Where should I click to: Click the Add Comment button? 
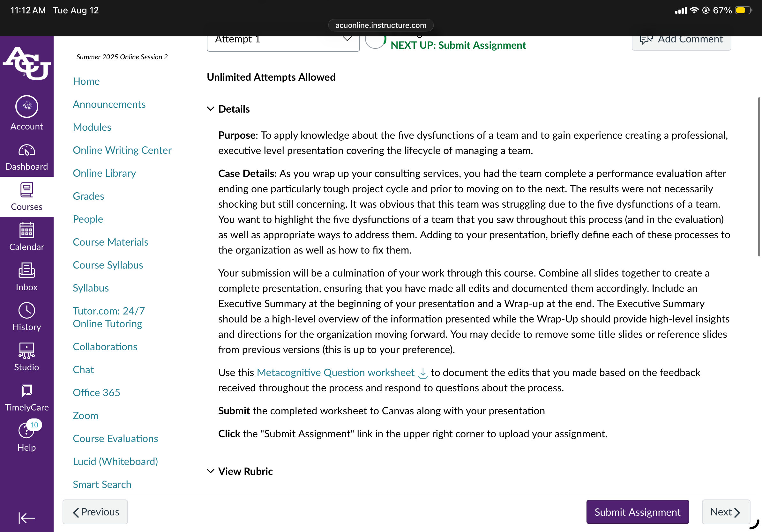click(681, 41)
